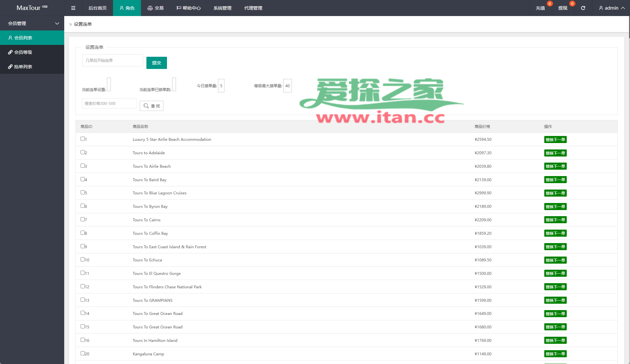Click the 等级最大接单量 value box showing 40
Viewport: 630px width, 364px height.
tap(287, 86)
